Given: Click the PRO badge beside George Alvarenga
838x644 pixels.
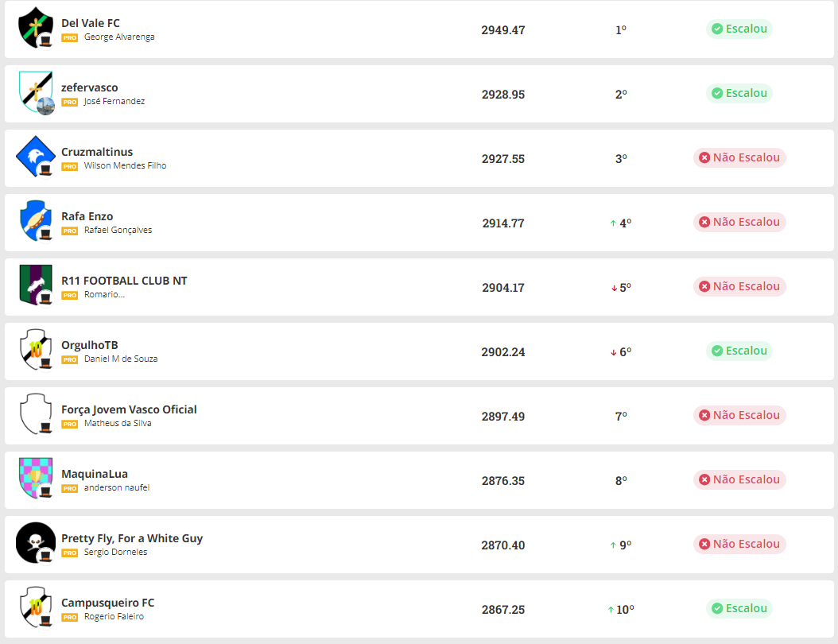Looking at the screenshot, I should pyautogui.click(x=70, y=37).
